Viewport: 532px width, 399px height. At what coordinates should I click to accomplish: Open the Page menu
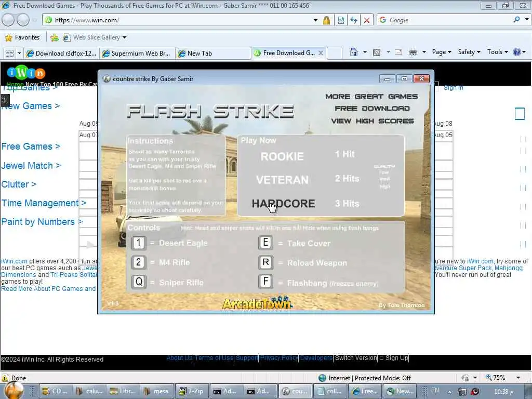[442, 52]
